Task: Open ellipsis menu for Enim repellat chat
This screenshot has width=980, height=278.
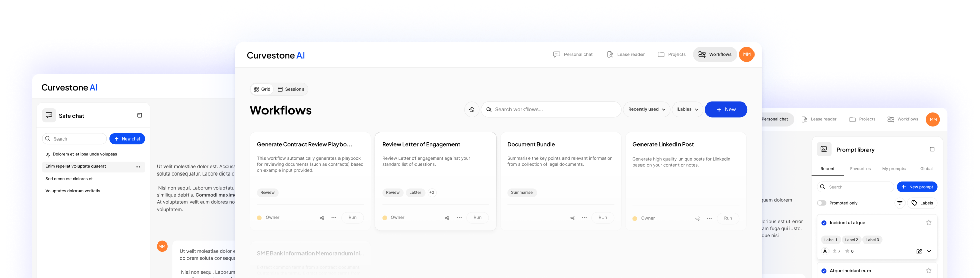Action: 138,167
